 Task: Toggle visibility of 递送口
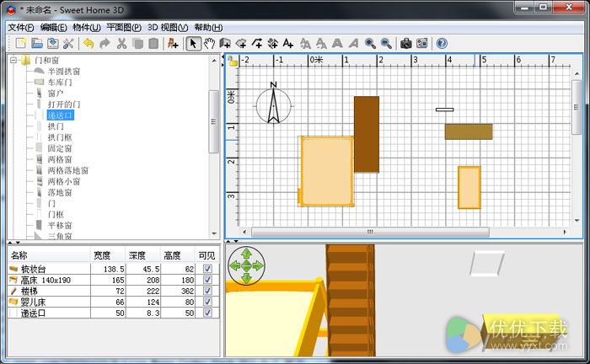(x=207, y=313)
